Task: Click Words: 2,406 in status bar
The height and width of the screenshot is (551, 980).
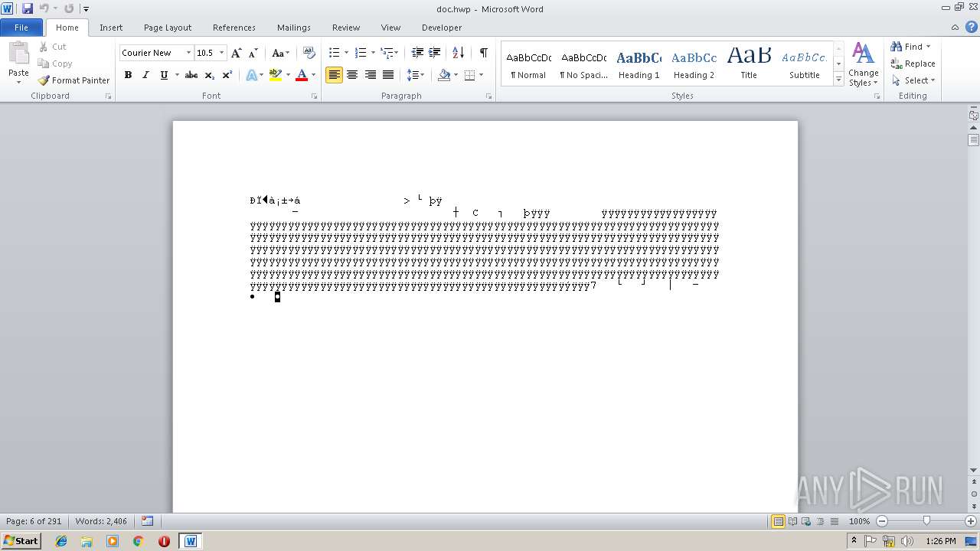Action: pyautogui.click(x=101, y=521)
